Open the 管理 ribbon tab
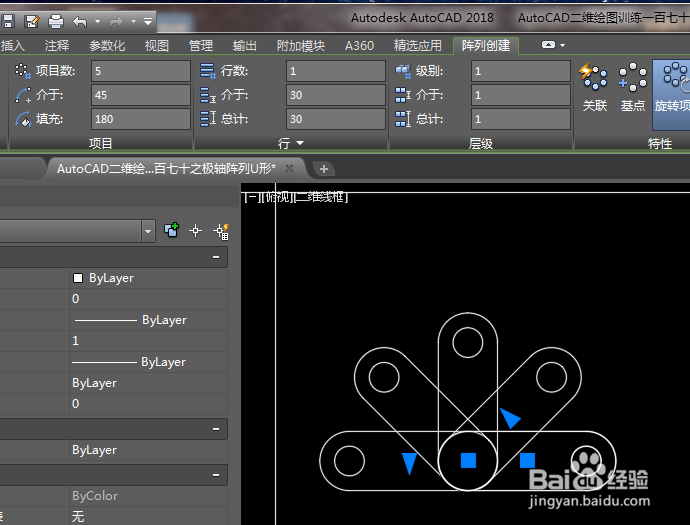 (201, 45)
